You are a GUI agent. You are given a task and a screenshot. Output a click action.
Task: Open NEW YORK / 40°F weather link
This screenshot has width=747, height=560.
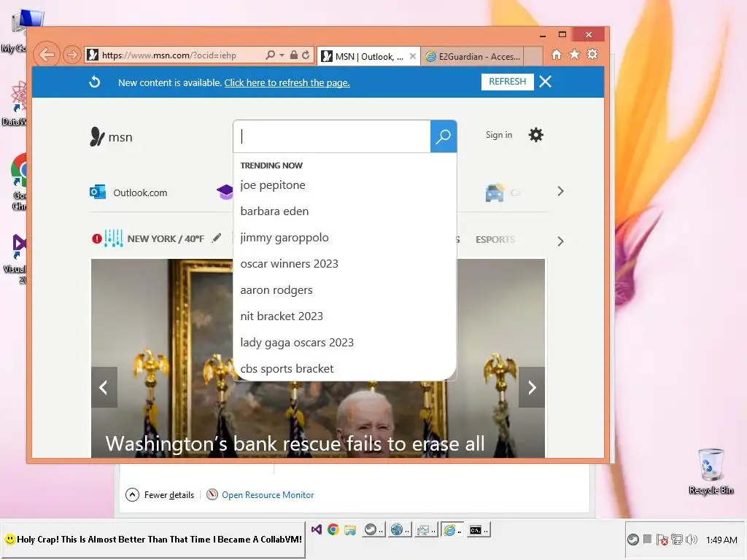[x=166, y=238]
